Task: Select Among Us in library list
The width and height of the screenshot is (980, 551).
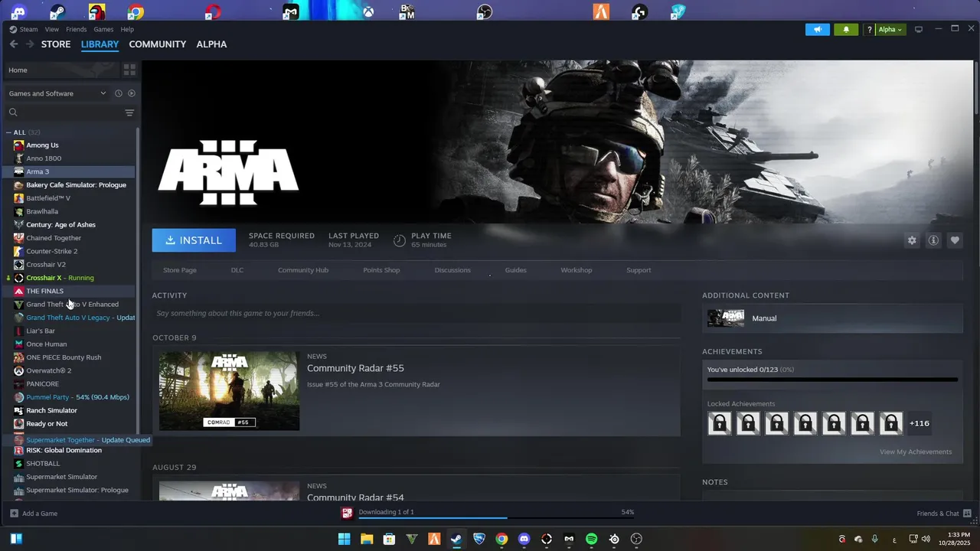Action: (69, 145)
